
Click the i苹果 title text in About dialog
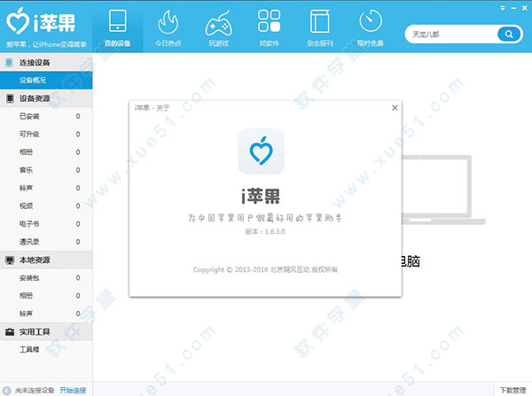pos(261,196)
